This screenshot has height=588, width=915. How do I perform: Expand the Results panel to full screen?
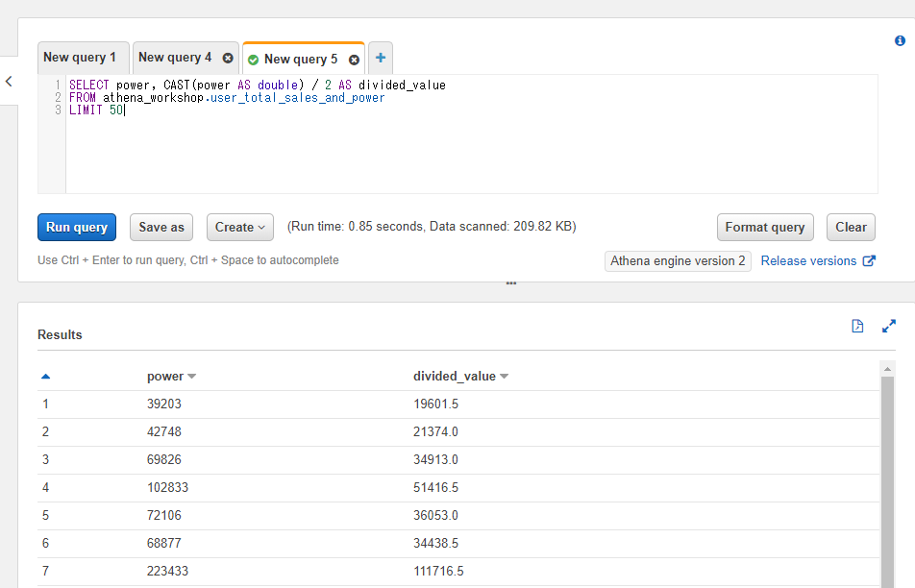click(888, 326)
